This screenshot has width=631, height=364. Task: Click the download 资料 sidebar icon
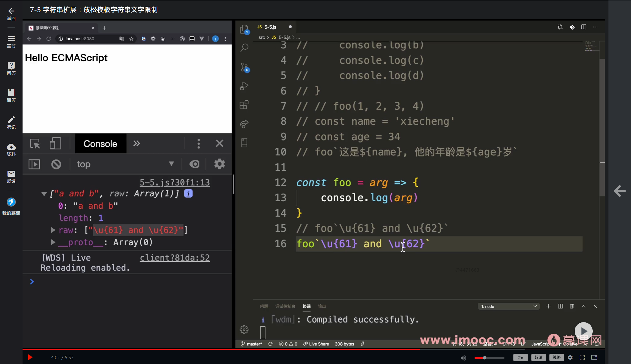point(11,147)
